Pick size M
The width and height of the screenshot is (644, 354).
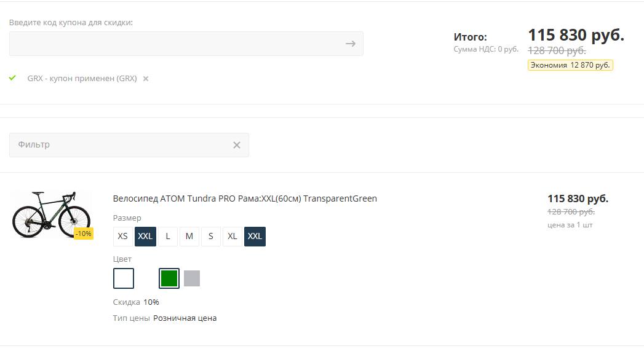(189, 236)
